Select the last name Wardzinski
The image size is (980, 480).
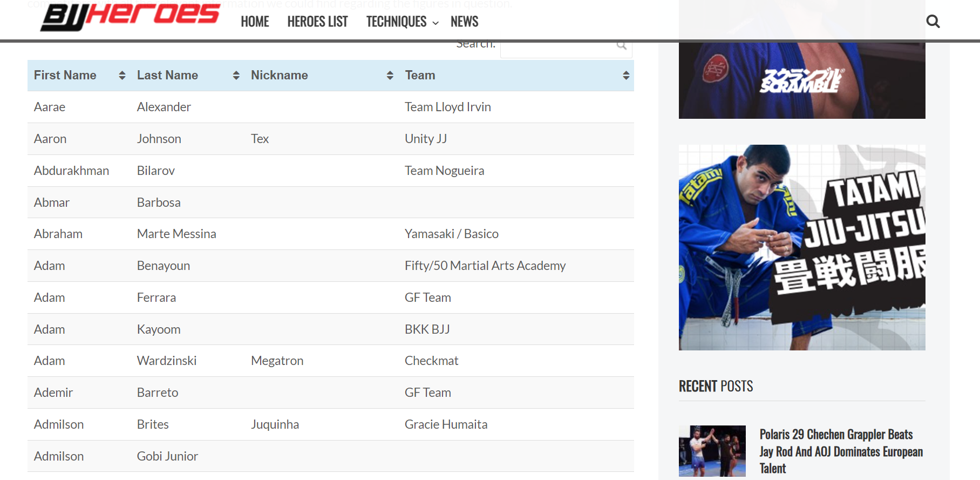(x=167, y=361)
